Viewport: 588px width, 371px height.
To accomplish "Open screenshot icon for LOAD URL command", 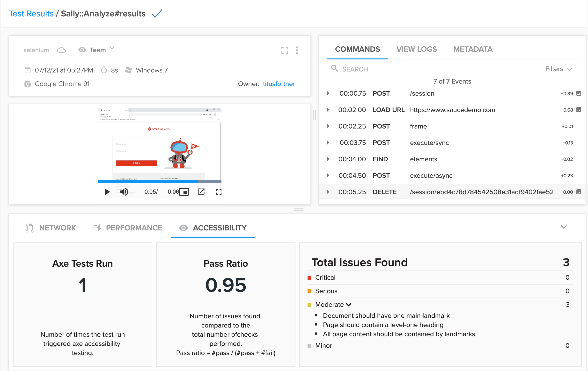I will coord(579,110).
